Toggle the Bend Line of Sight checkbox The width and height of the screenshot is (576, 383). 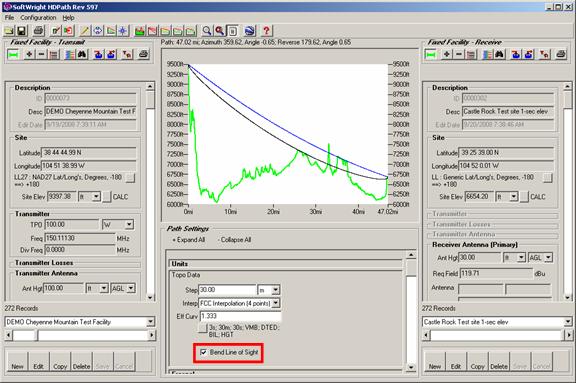point(203,352)
